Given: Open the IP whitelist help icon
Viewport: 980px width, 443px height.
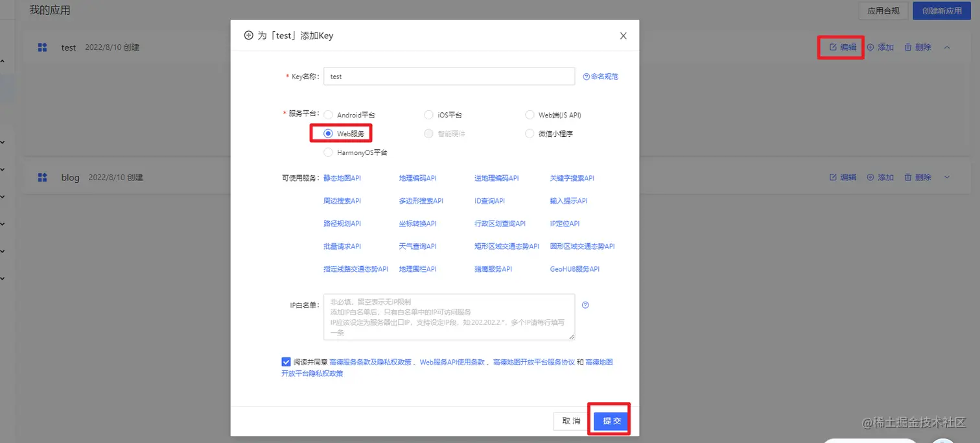Looking at the screenshot, I should pos(585,305).
